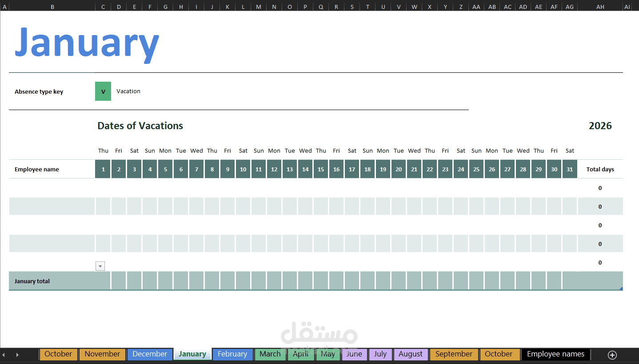
Task: Switch to the July sheet tab
Action: pyautogui.click(x=380, y=354)
